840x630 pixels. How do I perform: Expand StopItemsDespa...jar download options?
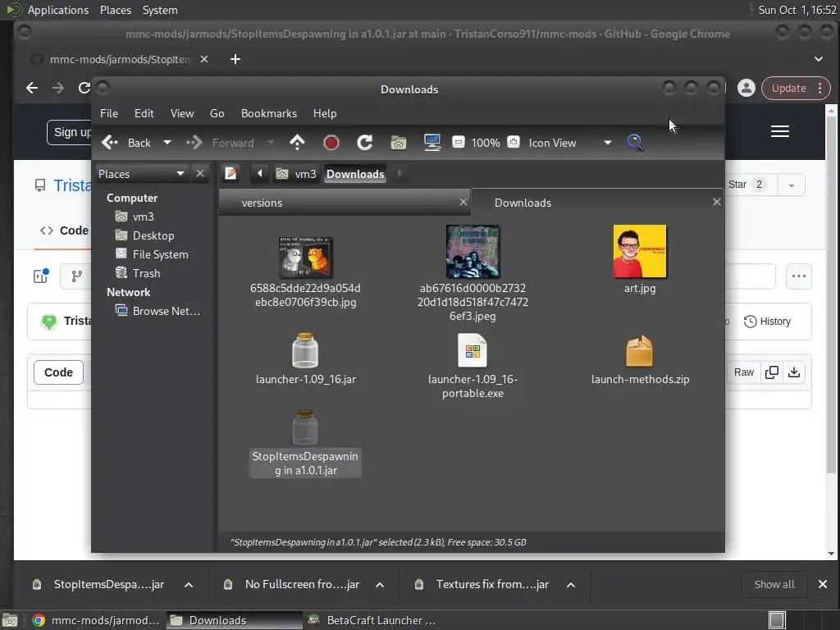189,585
